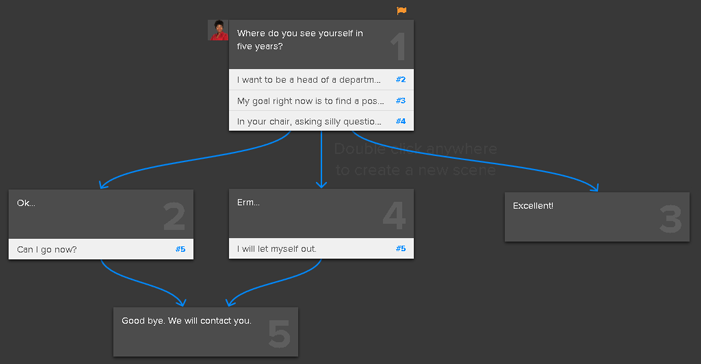This screenshot has width=701, height=364.
Task: Click the #5 link beside 'I will let myself out.'
Action: (x=401, y=248)
